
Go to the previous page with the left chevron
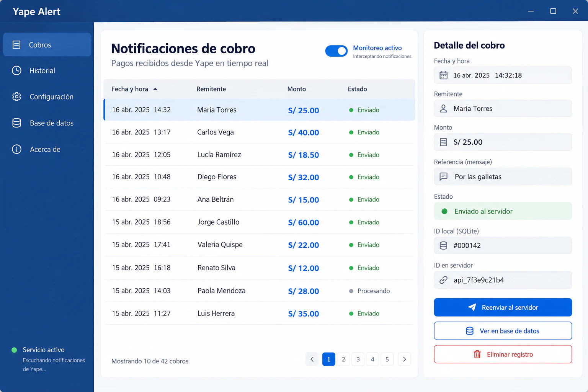coord(312,359)
